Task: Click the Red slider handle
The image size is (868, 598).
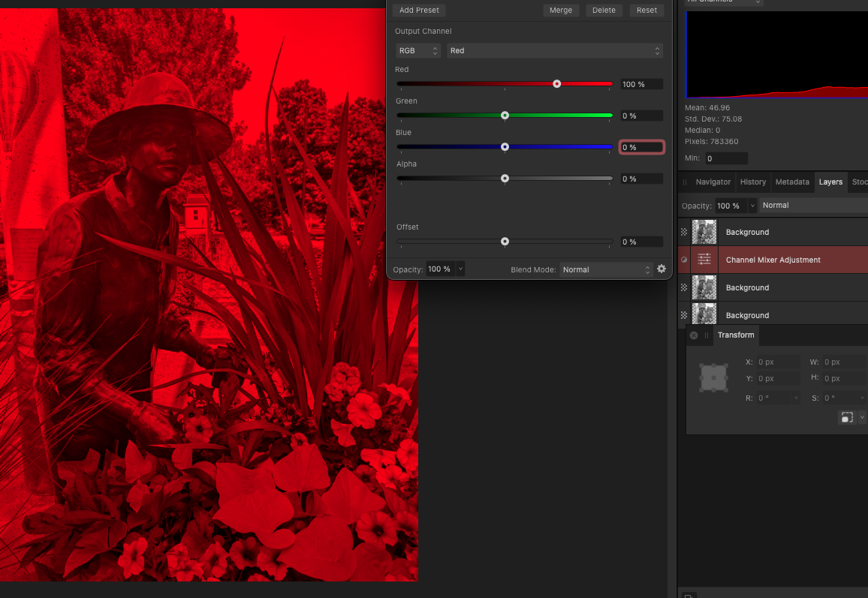Action: [557, 83]
